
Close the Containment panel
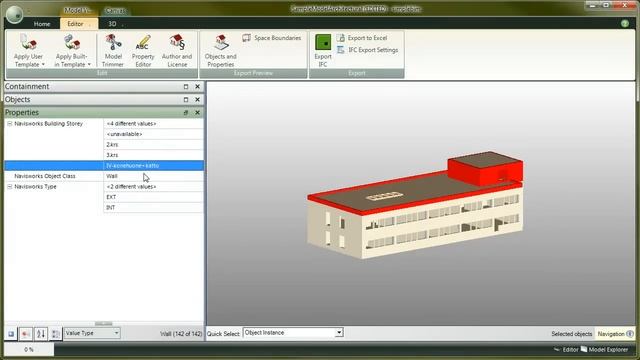click(x=198, y=87)
